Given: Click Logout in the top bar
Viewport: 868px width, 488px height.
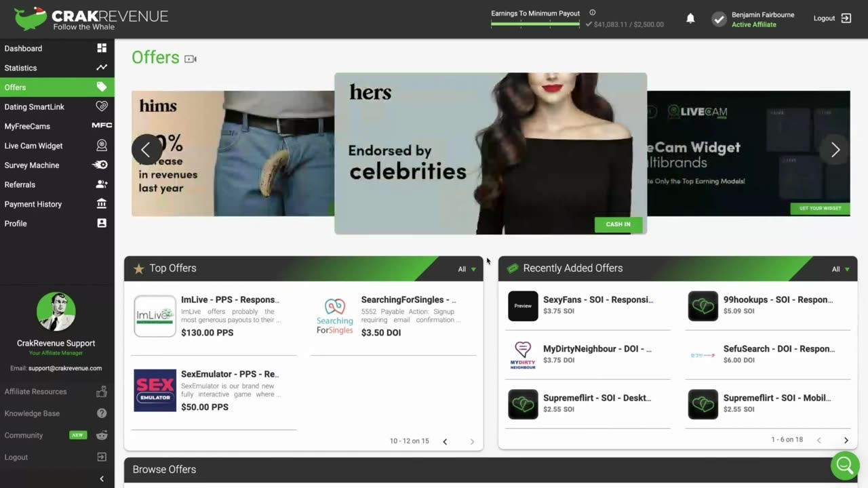Looking at the screenshot, I should pyautogui.click(x=832, y=18).
